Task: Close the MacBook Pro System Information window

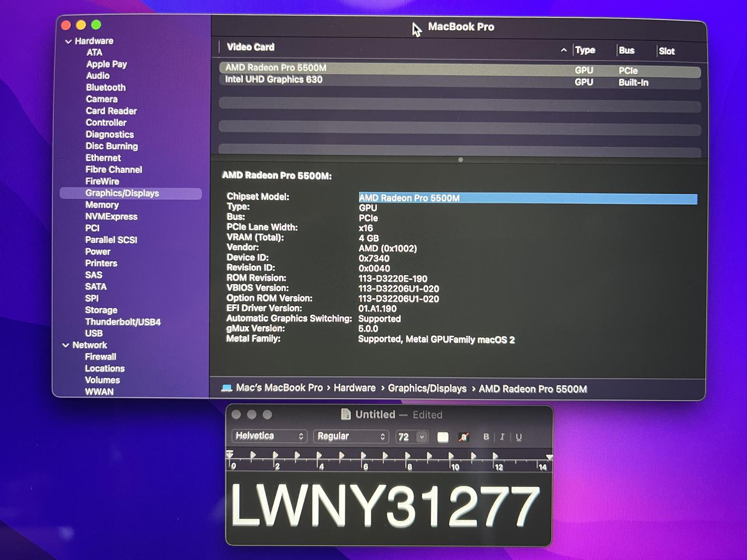Action: 66,25
